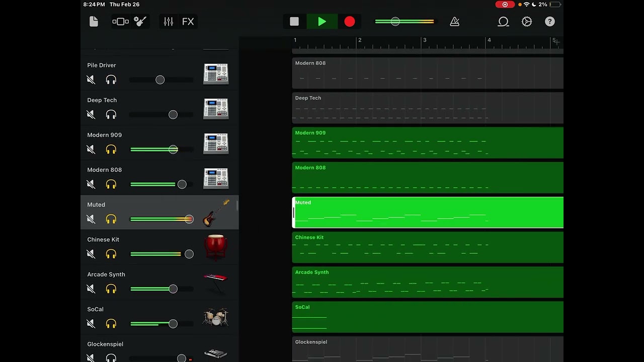Mute the Arcade Synth track

click(91, 289)
